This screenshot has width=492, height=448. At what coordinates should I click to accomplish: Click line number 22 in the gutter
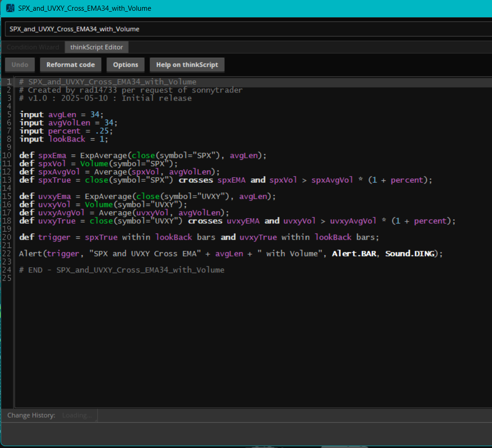(7, 253)
